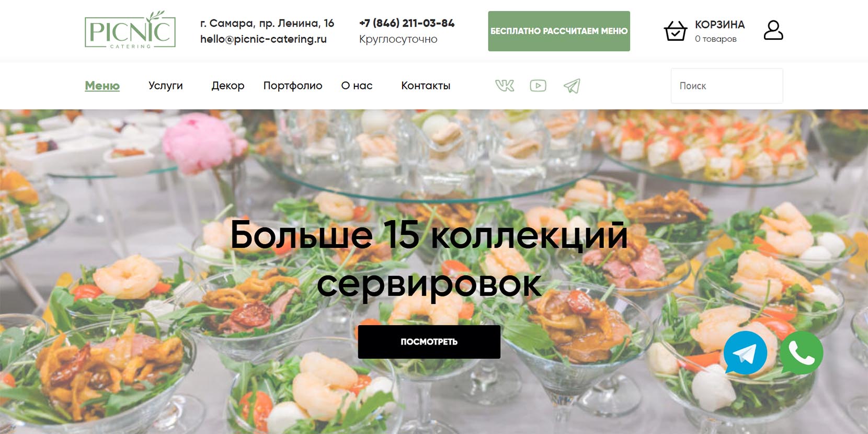Open the Контакты page

point(426,86)
